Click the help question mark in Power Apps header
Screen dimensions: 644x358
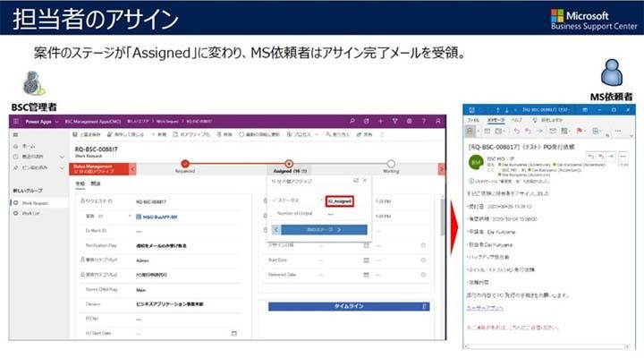[x=423, y=121]
